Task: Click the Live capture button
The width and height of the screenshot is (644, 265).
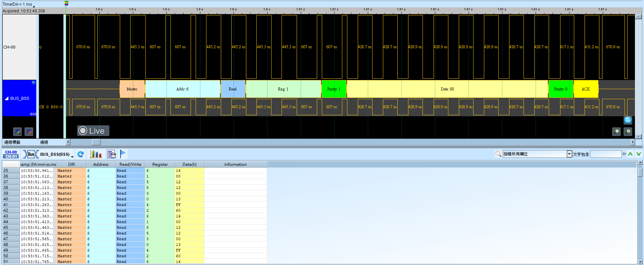Action: point(93,131)
